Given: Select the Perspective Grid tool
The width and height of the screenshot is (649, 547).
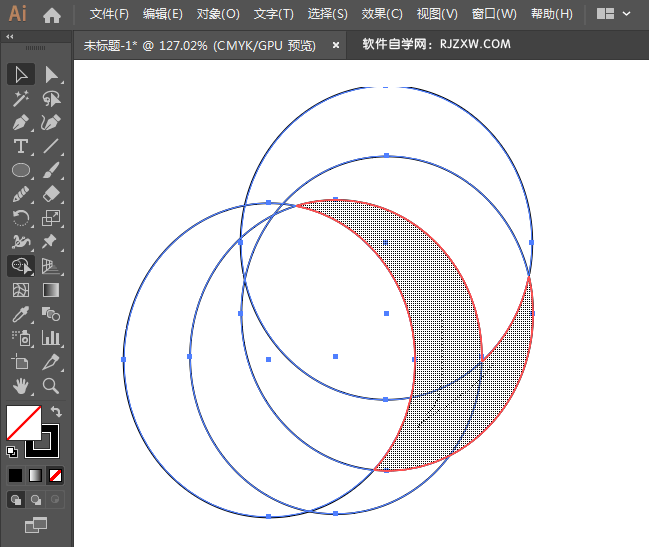Looking at the screenshot, I should [51, 266].
